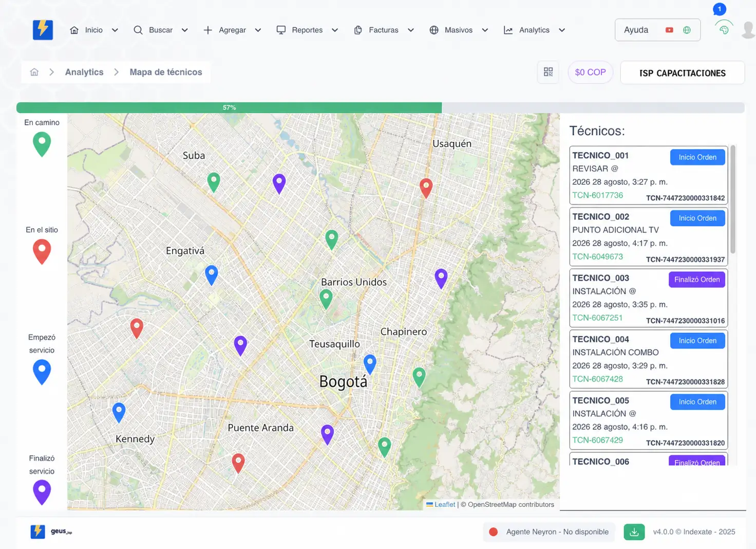Click the Masivos globe icon
Viewport: 756px width, 549px height.
434,30
